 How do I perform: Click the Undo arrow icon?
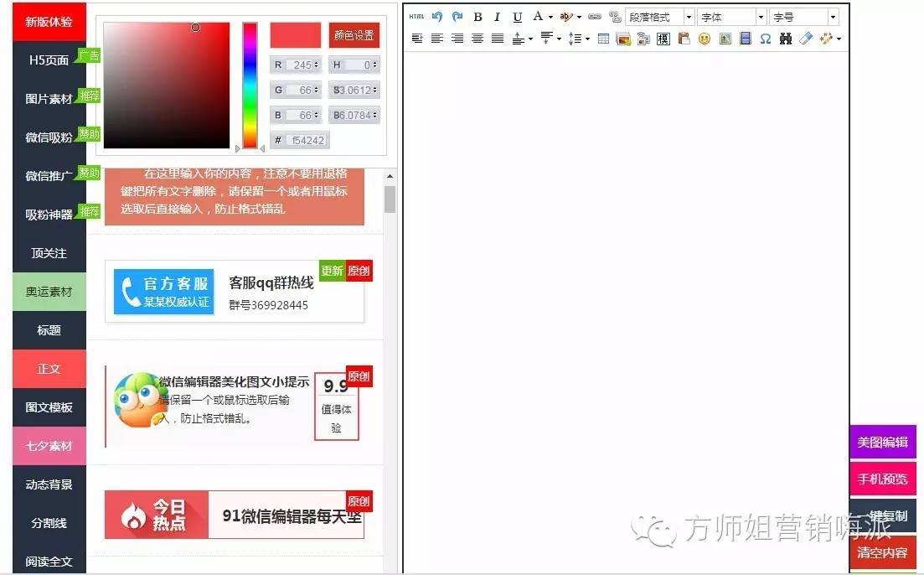[436, 17]
